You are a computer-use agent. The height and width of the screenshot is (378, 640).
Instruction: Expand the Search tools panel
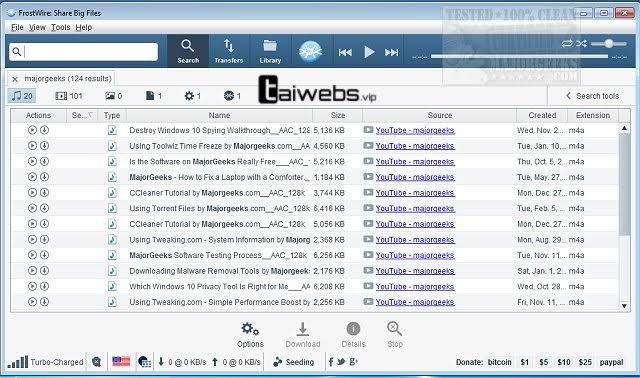[x=592, y=96]
